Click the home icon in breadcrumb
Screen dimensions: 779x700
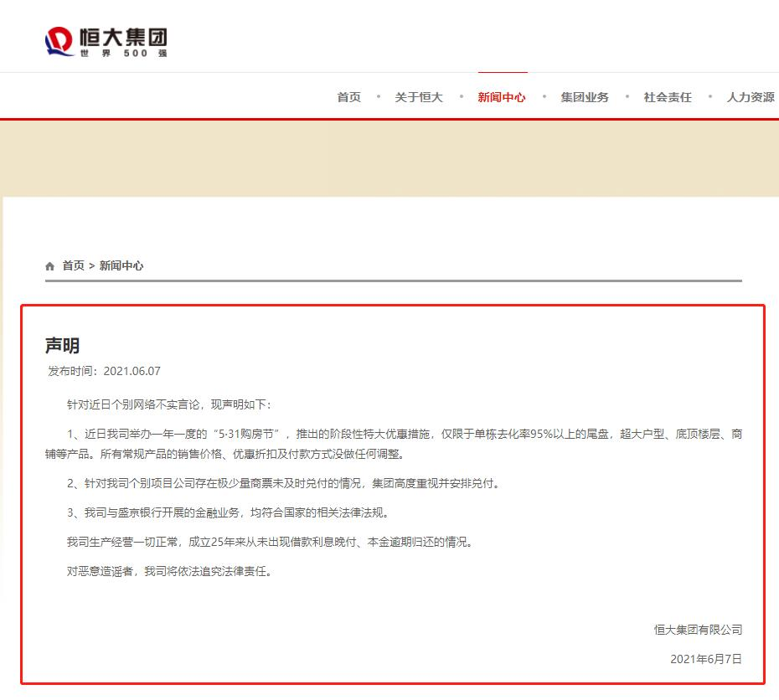click(x=49, y=266)
